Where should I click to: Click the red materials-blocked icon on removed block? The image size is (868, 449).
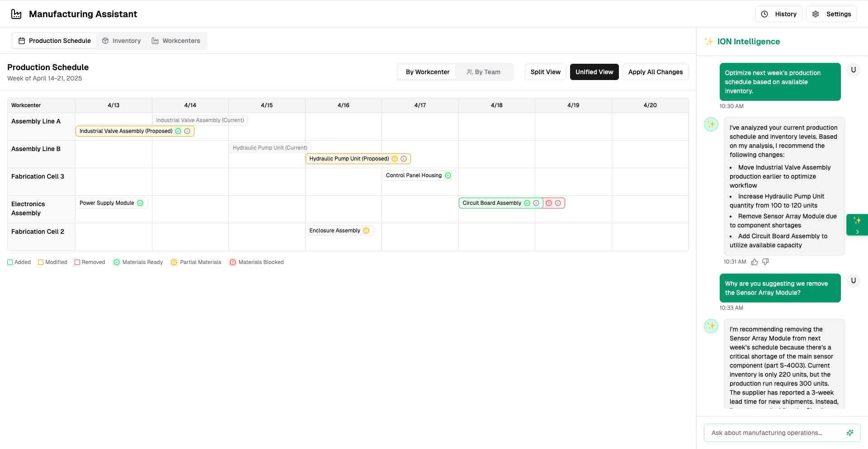coord(549,203)
